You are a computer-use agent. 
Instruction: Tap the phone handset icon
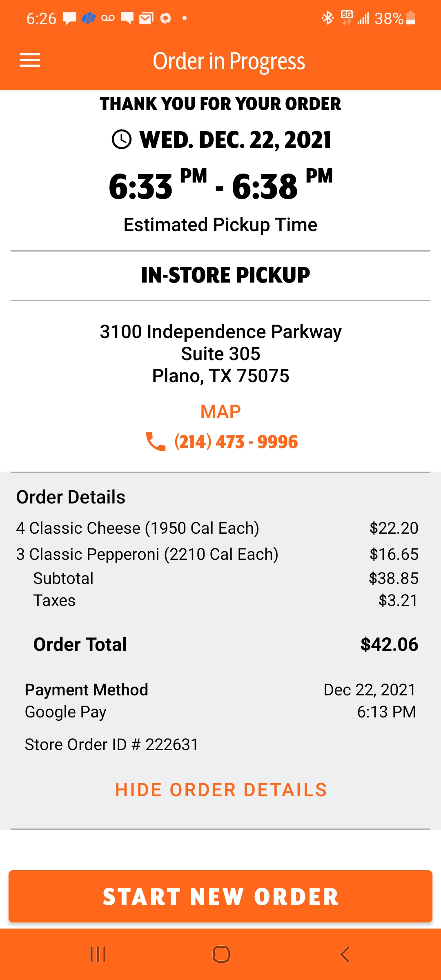156,441
